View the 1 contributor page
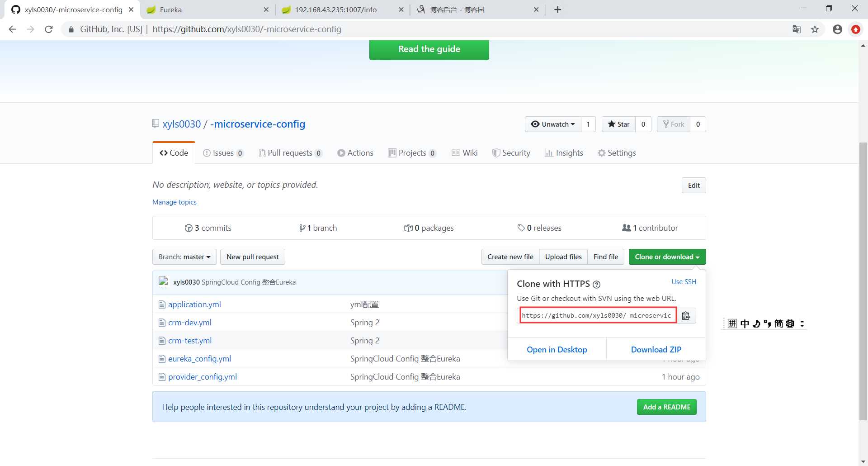868x466 pixels. 650,228
